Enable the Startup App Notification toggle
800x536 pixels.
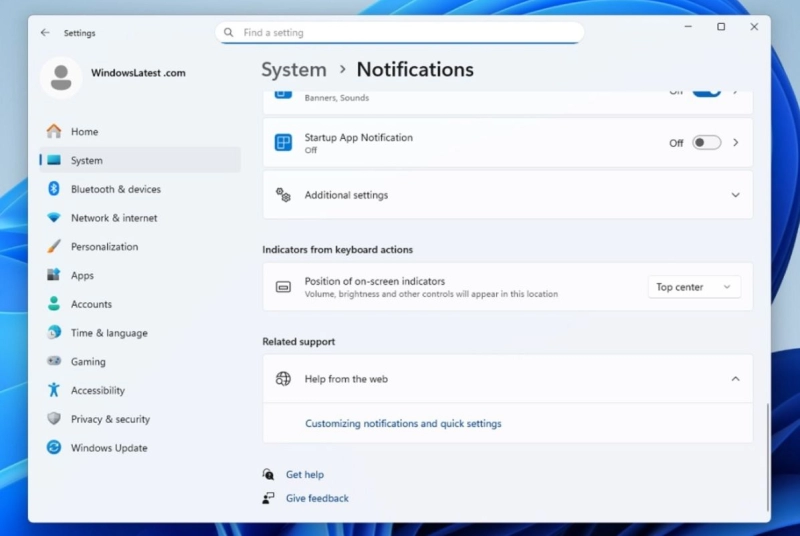[x=706, y=143]
